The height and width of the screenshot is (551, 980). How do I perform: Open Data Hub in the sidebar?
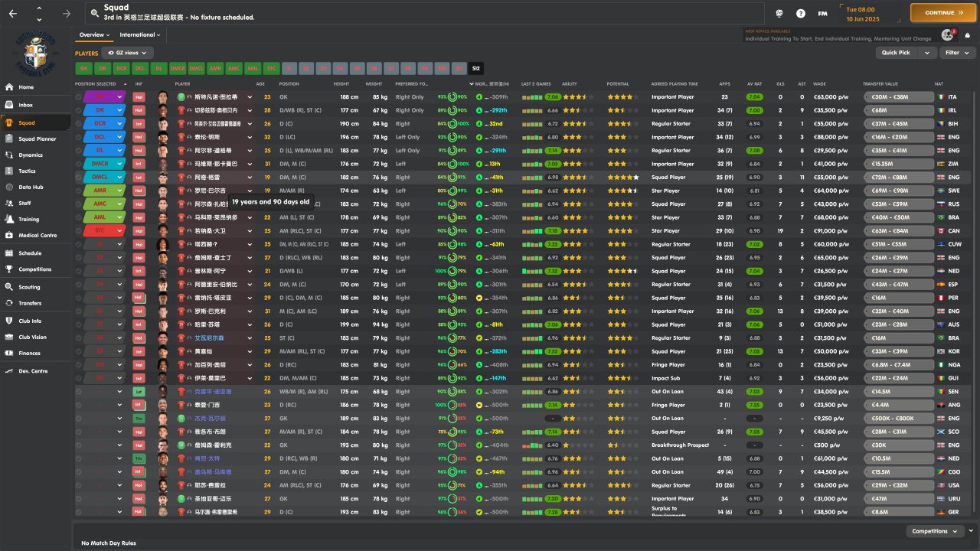tap(35, 187)
